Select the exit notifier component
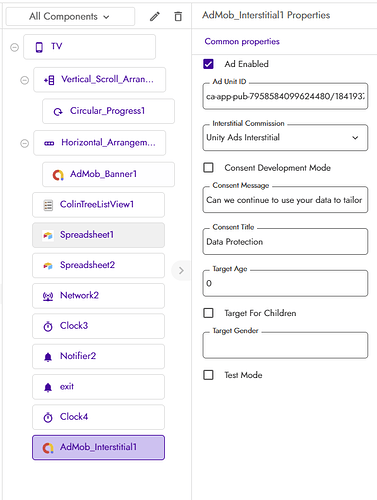 click(x=98, y=387)
